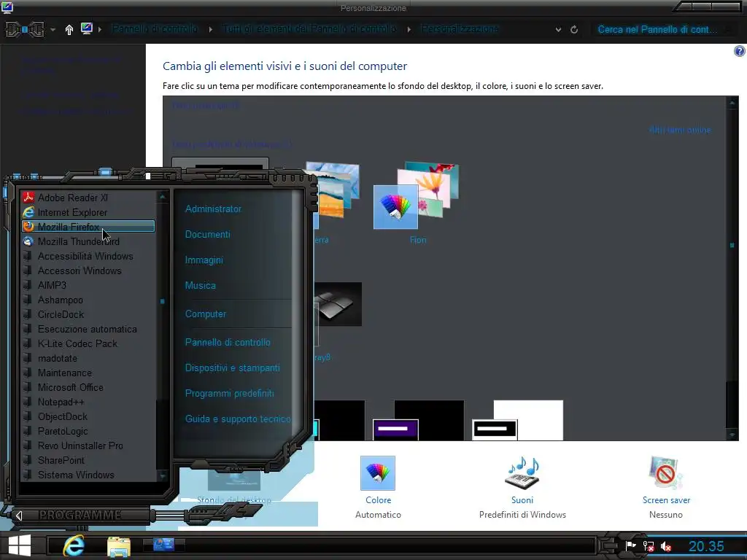Select the white high contrast theme

(x=517, y=420)
